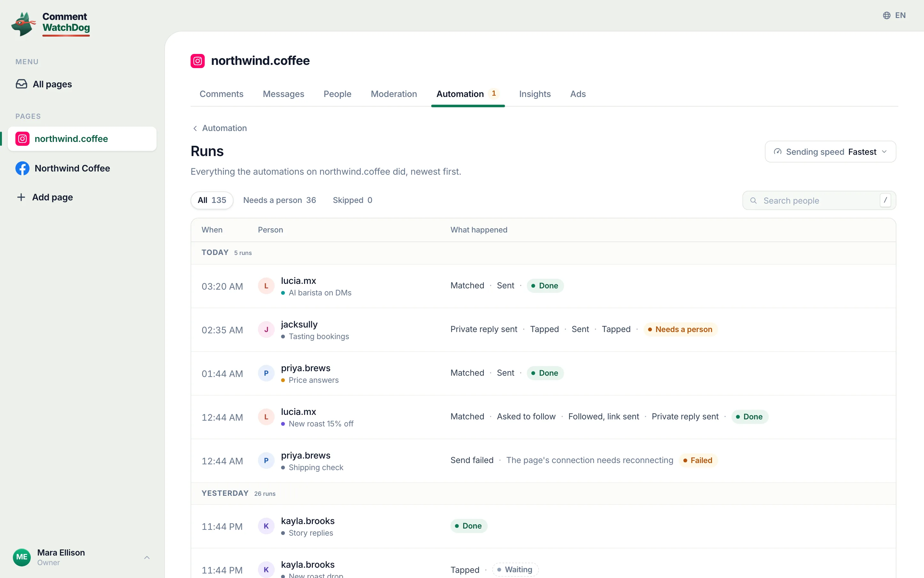Viewport: 924px width, 578px height.
Task: Click the plus icon for Add page
Action: pos(21,197)
